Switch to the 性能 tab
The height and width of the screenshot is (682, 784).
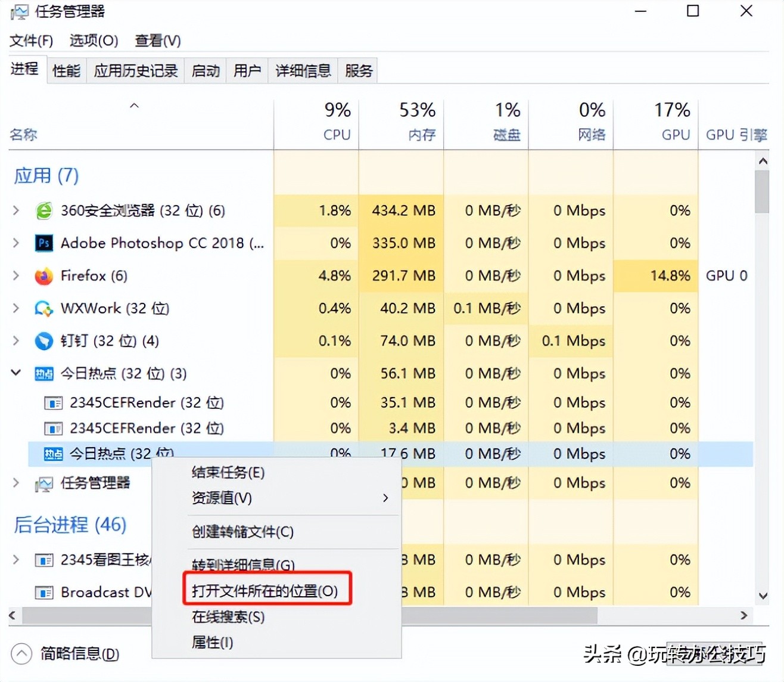click(x=66, y=70)
